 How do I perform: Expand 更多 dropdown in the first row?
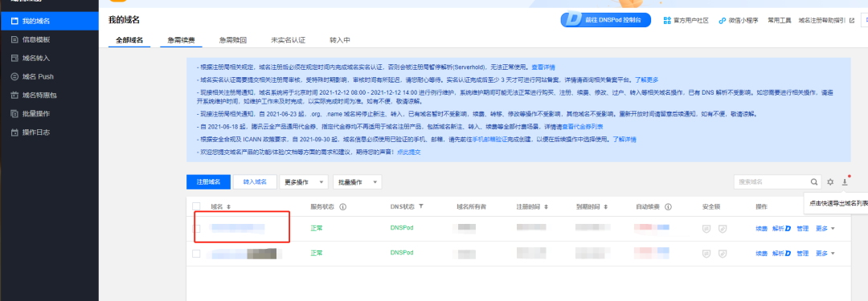[825, 229]
